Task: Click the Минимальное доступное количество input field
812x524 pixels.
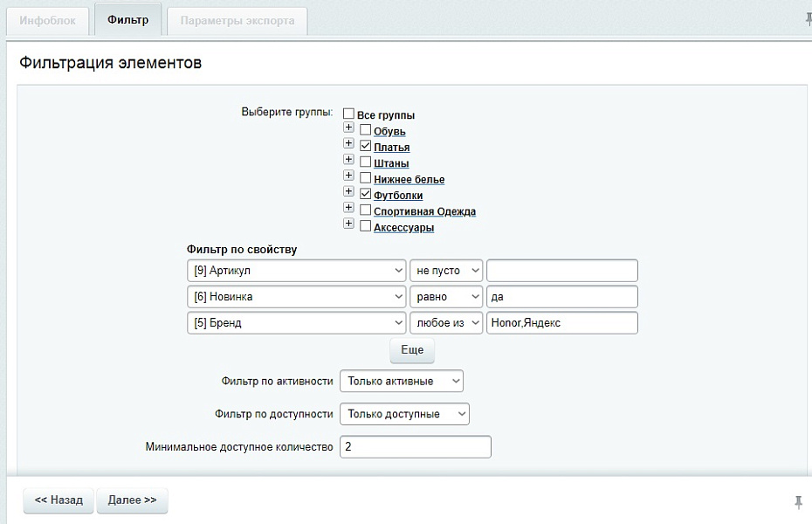Action: coord(415,446)
